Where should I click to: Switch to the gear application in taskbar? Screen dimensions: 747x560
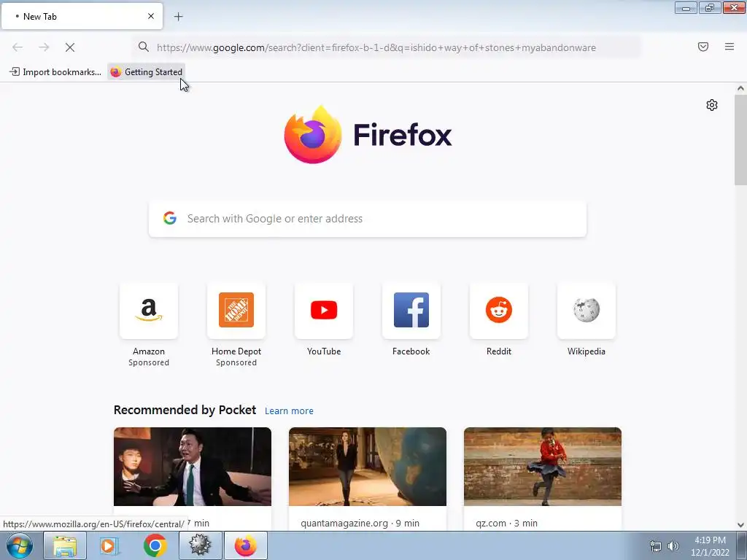tap(200, 545)
